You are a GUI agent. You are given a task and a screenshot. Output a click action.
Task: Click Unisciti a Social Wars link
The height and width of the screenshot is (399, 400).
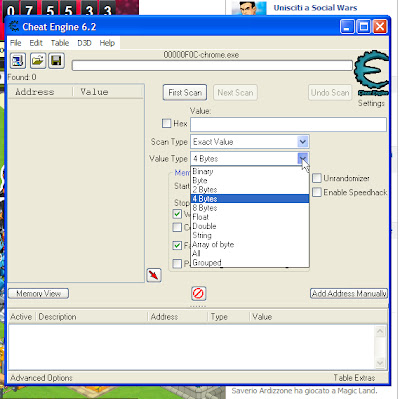pos(315,8)
